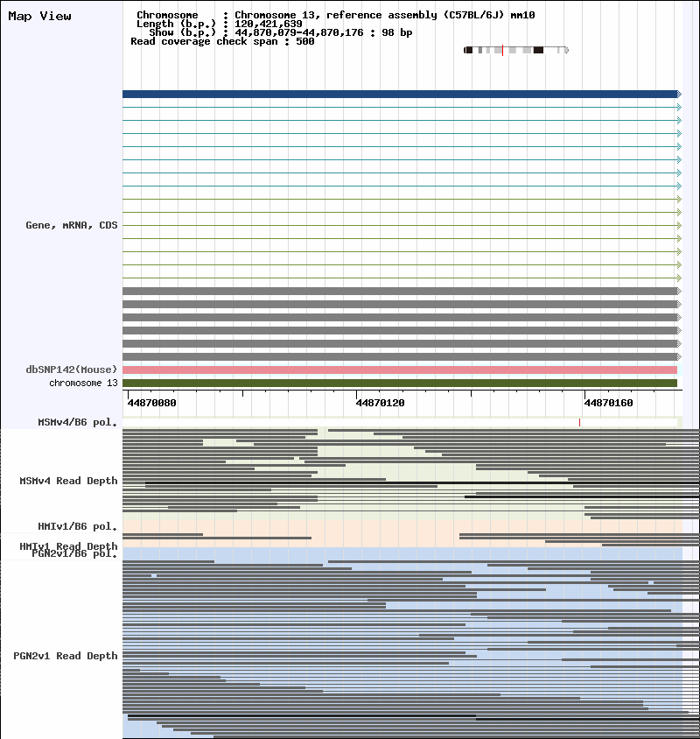Click the chromosome 13 ideogram graphic
Image resolution: width=700 pixels, height=739 pixels.
point(516,50)
